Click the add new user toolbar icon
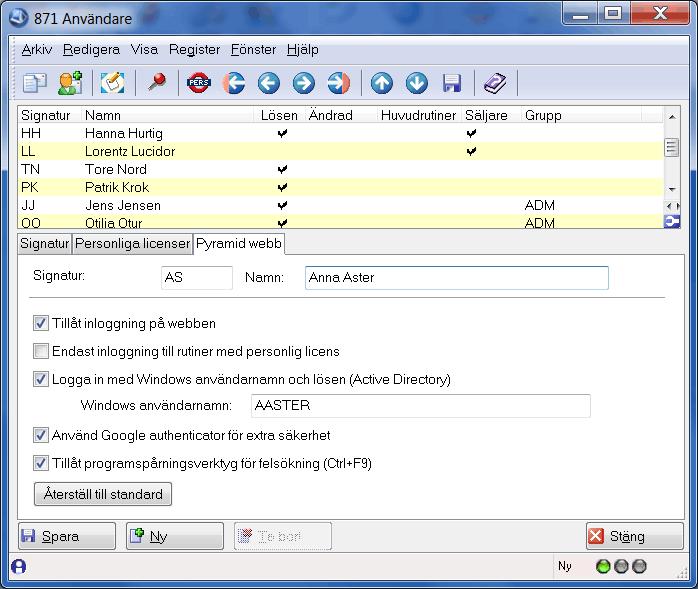The height and width of the screenshot is (589, 698). coord(70,83)
